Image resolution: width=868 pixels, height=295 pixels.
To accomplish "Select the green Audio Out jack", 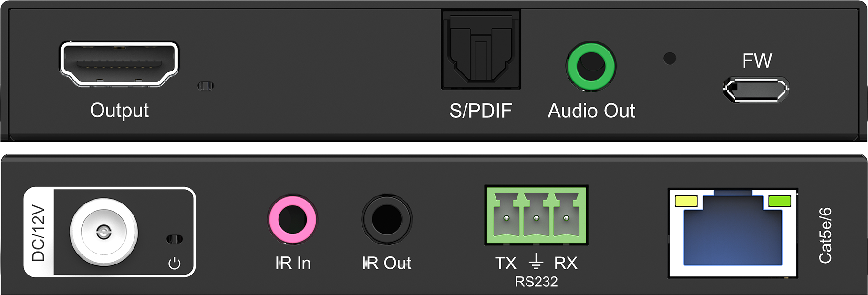I will 591,66.
